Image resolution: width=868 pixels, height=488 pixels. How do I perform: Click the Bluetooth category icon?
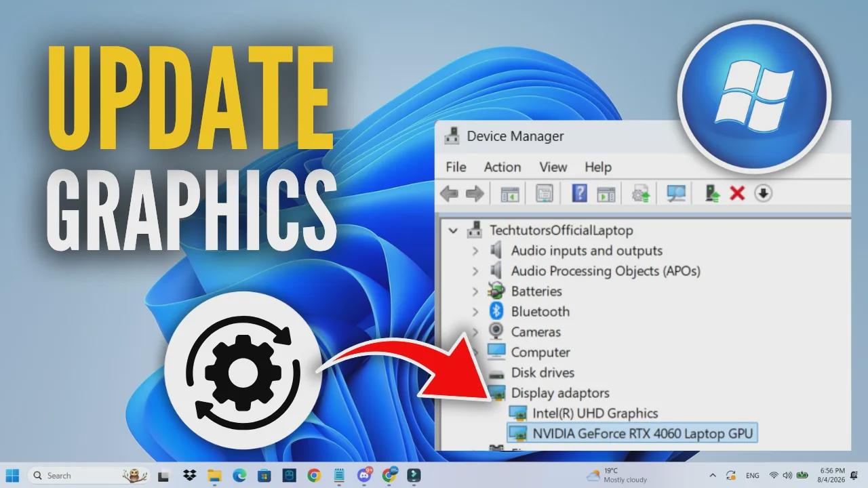496,311
